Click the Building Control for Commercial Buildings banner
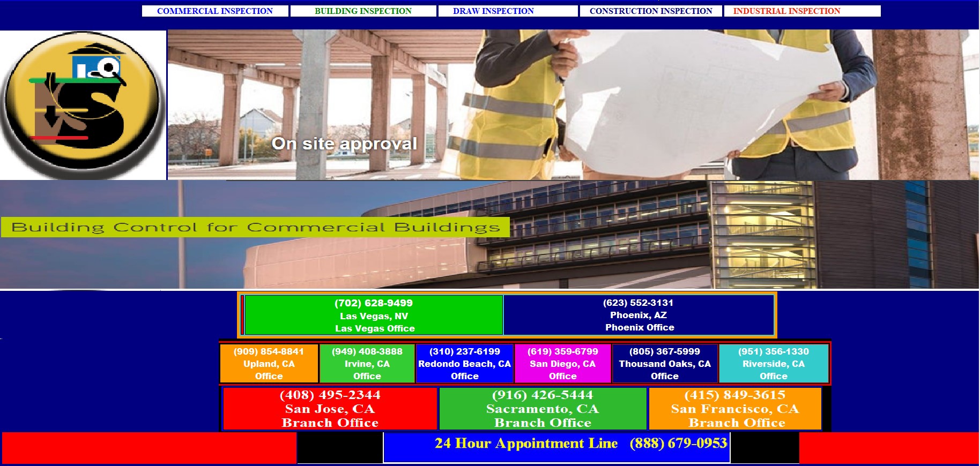 (x=255, y=228)
